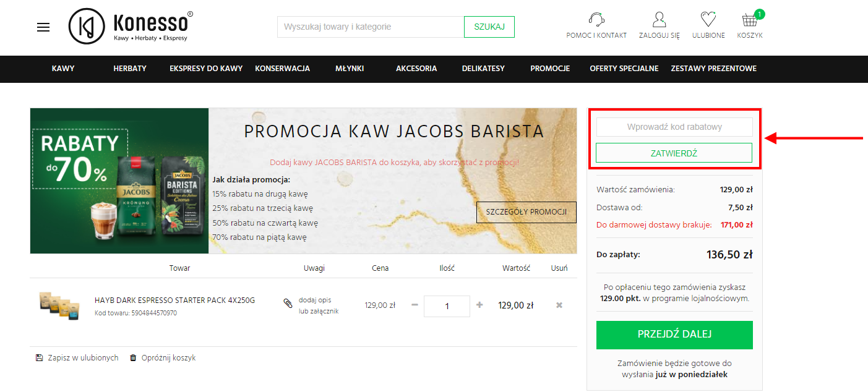Open the AKCESORIA menu
The width and height of the screenshot is (868, 392).
click(x=416, y=69)
